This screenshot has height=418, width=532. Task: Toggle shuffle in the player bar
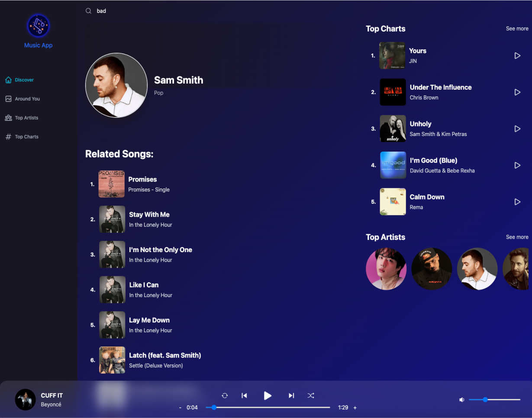click(x=311, y=395)
